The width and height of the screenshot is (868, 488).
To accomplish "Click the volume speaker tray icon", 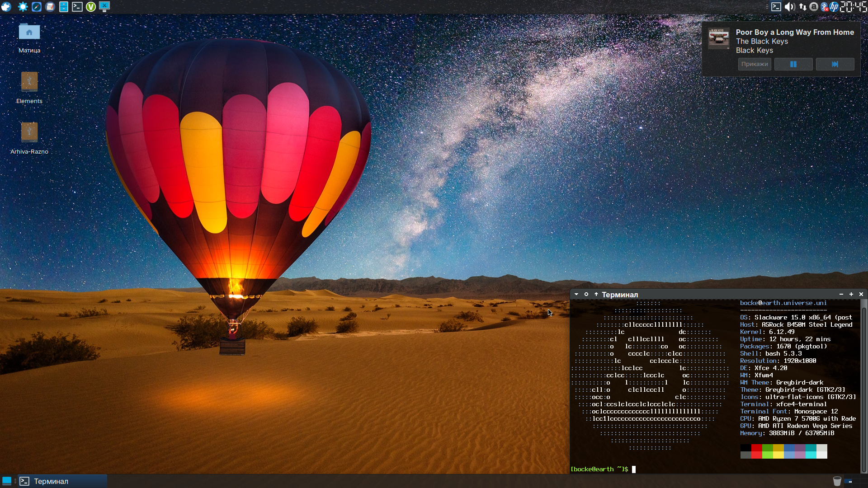I will click(x=789, y=6).
